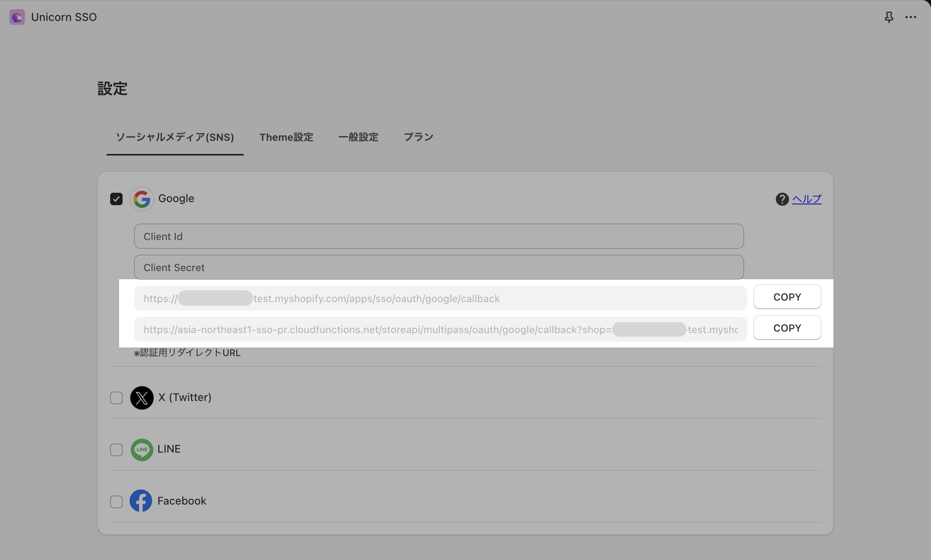Viewport: 931px width, 560px height.
Task: Enable the X (Twitter) checkbox
Action: point(116,398)
